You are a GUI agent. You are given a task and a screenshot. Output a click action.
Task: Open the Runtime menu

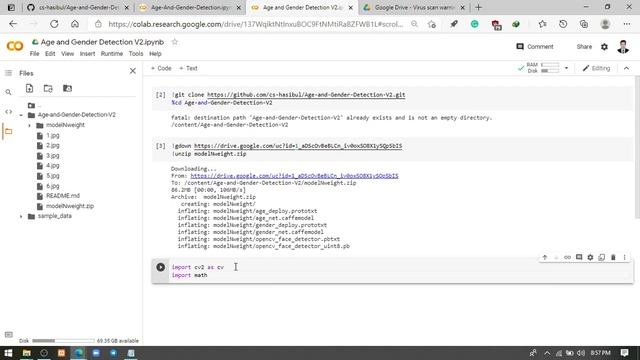[x=112, y=54]
